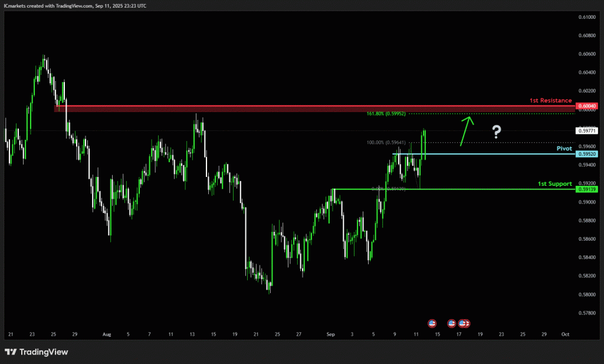Click the 0.60400 price axis label
604x364 pixels.
point(587,73)
